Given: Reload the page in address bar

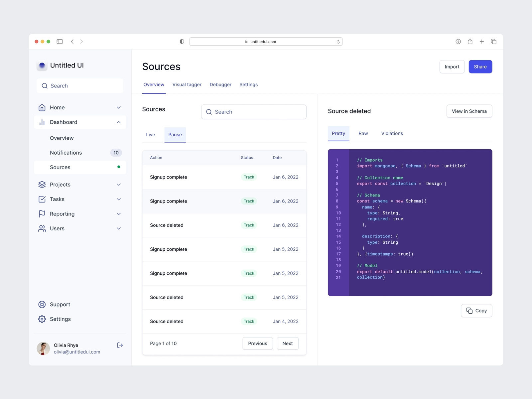Looking at the screenshot, I should pyautogui.click(x=338, y=42).
